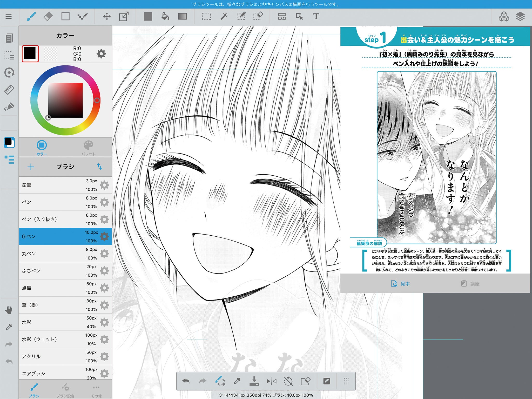Toggle rotation reset in bottom toolbar
The height and width of the screenshot is (399, 532).
point(288,381)
